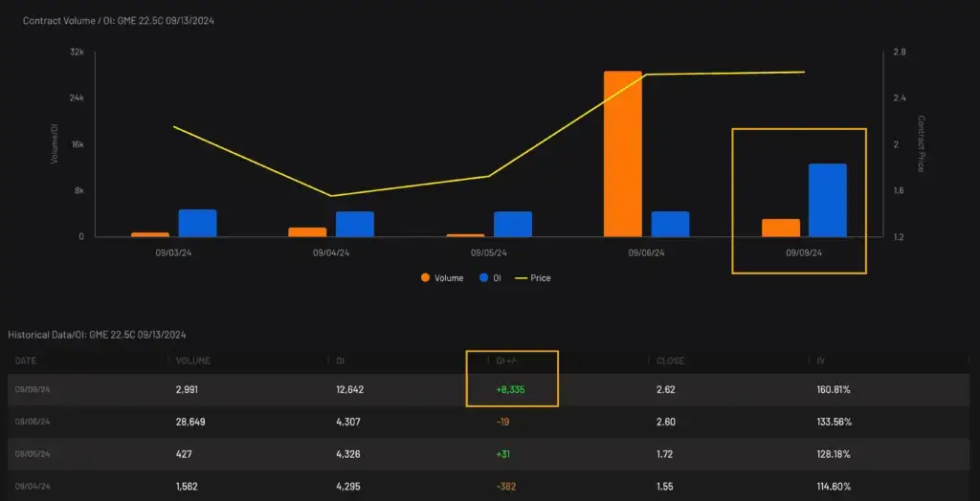Click the 09/03/24 x-axis date label
This screenshot has height=501, width=980.
[x=174, y=253]
